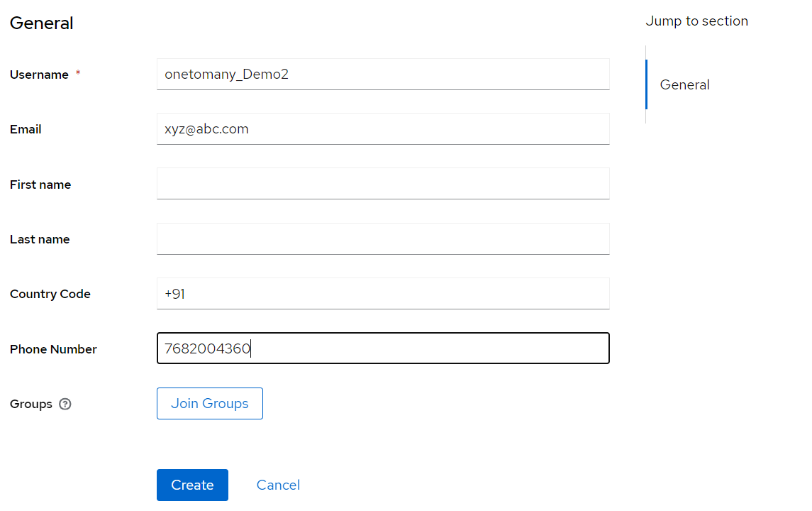
Task: Click the Country Code field showing +91
Action: pos(383,293)
